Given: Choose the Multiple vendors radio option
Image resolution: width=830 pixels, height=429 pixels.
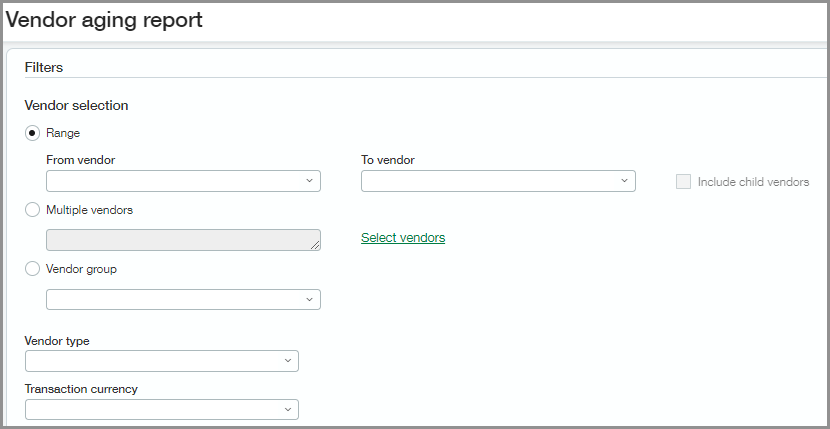Looking at the screenshot, I should (x=33, y=210).
